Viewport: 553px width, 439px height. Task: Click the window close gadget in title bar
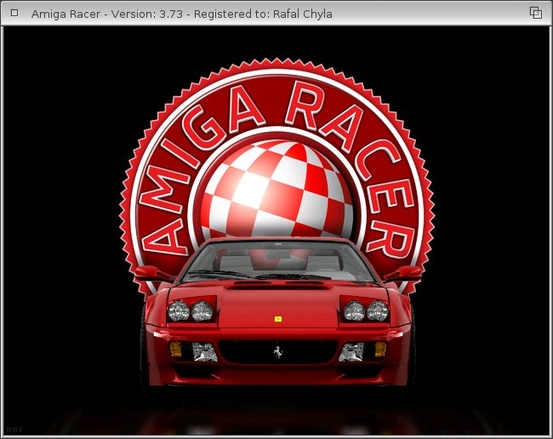(14, 13)
